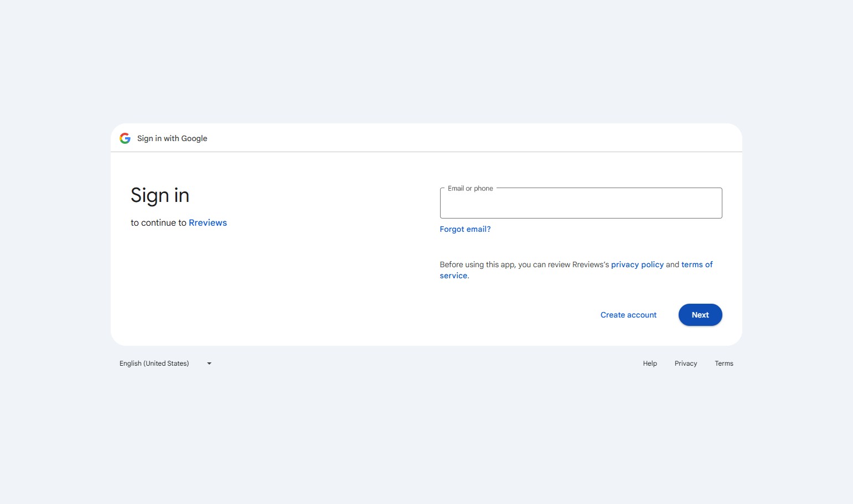
Task: Click the 'Before using this app' disclaimer text
Action: pos(524,264)
